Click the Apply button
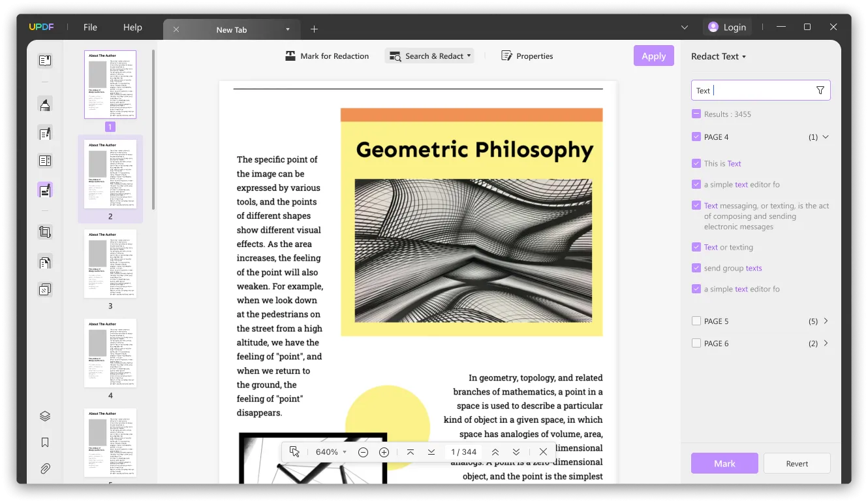 pos(653,56)
